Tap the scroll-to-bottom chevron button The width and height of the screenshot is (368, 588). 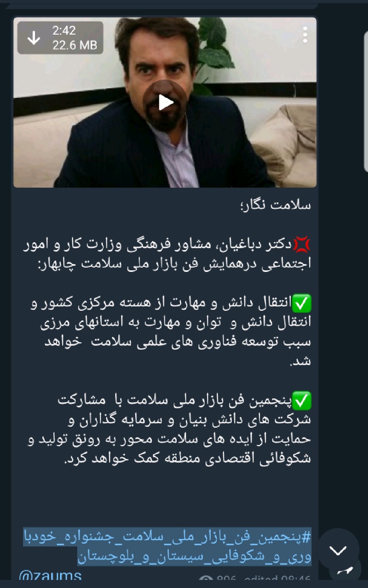point(338,550)
